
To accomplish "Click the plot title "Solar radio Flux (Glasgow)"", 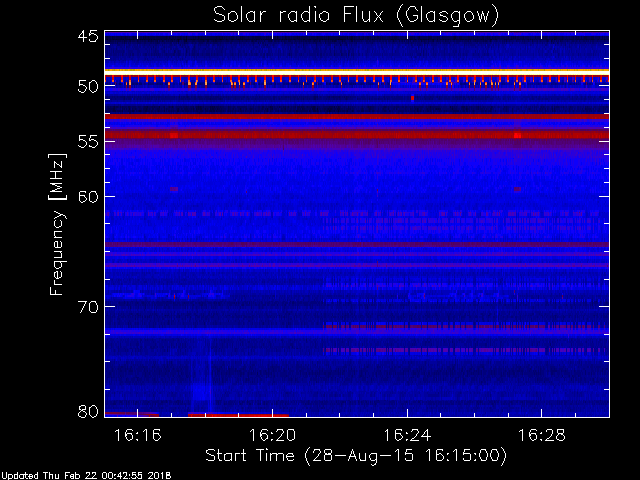I will coord(356,15).
